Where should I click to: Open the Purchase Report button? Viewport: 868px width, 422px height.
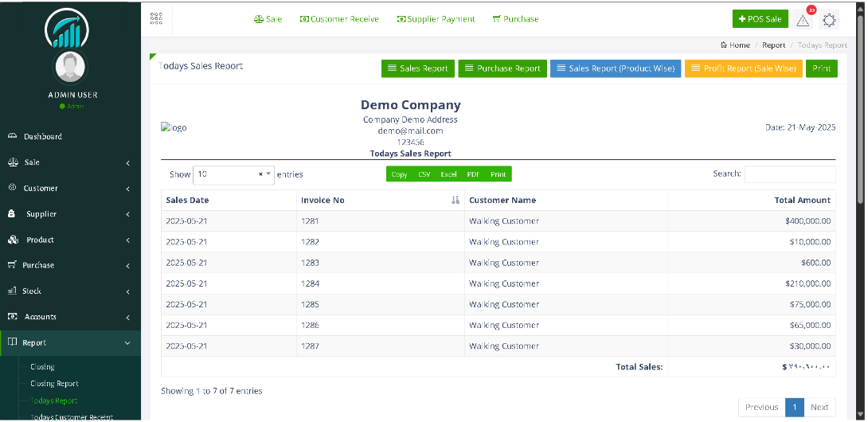point(502,68)
